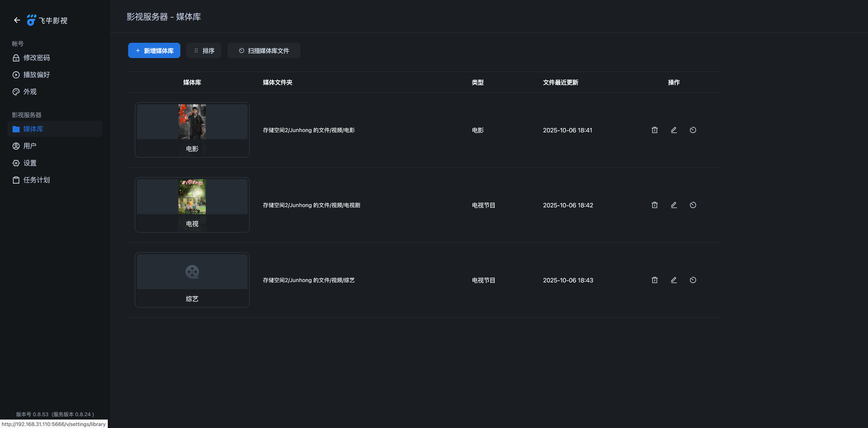The width and height of the screenshot is (868, 428).
Task: Rescan the 电视 library files
Action: (x=693, y=205)
